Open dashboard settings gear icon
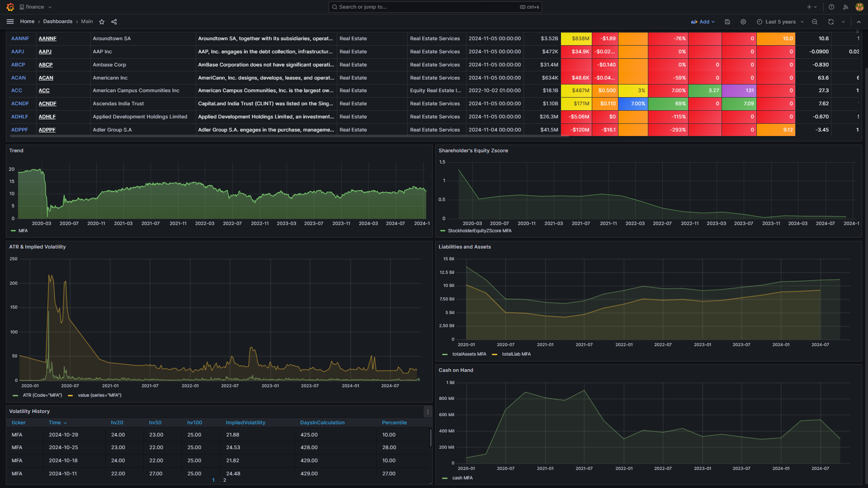This screenshot has width=868, height=488. [x=743, y=22]
